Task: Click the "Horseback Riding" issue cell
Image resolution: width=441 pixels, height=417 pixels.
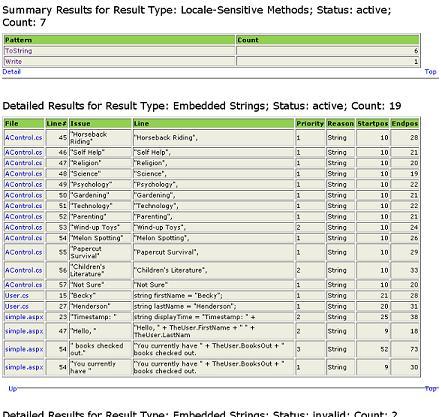Action: click(x=100, y=138)
